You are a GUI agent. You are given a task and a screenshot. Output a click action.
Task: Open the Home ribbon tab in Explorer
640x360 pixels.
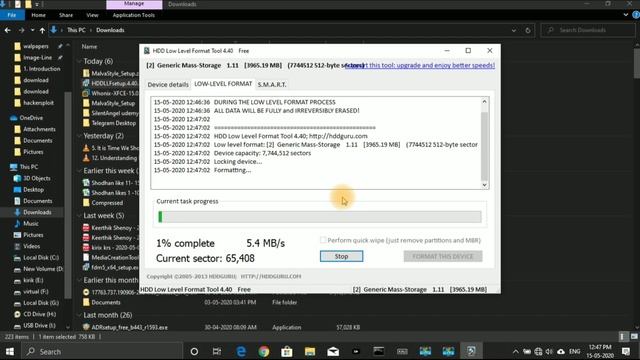click(x=38, y=15)
